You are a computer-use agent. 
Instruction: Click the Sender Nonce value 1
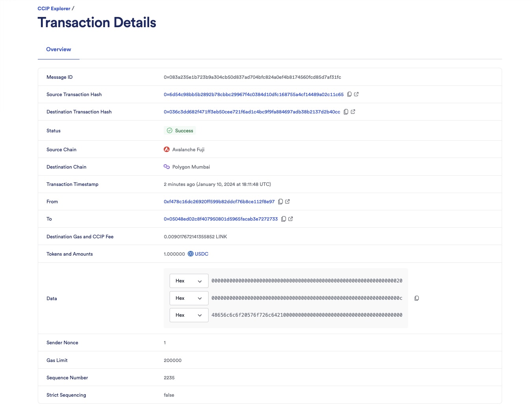pyautogui.click(x=165, y=343)
